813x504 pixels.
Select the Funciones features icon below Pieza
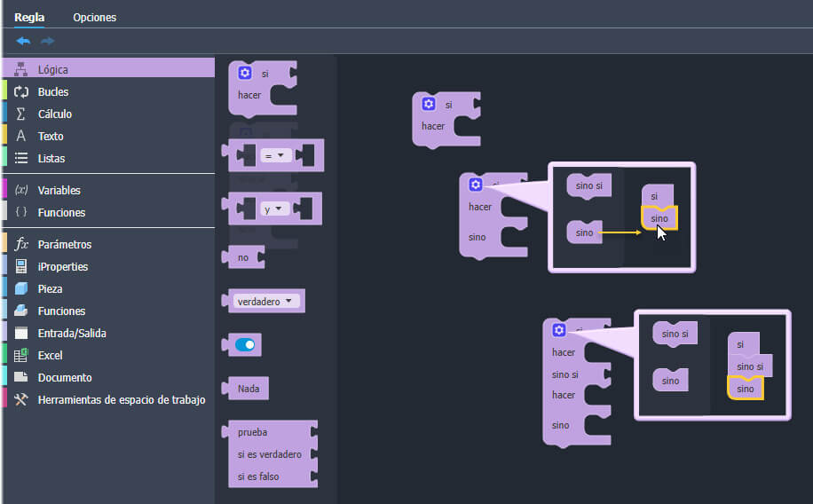(20, 311)
